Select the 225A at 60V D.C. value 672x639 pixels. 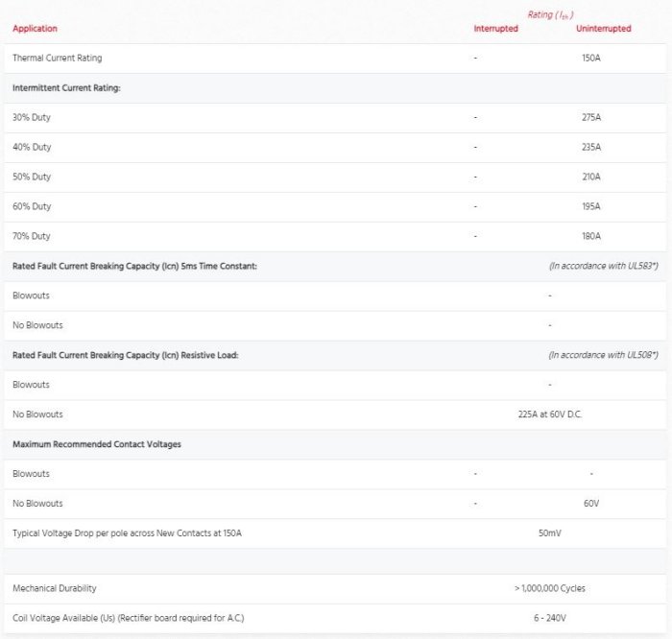[549, 414]
